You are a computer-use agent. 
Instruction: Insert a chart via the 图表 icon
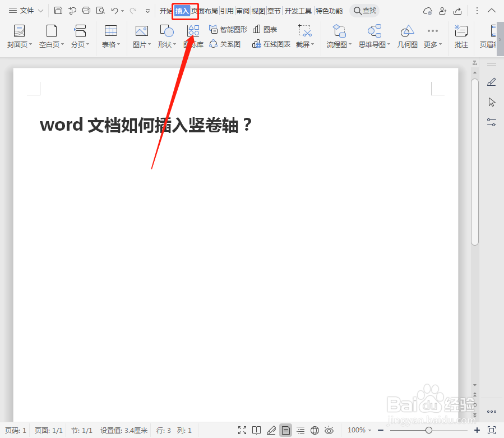coord(265,29)
